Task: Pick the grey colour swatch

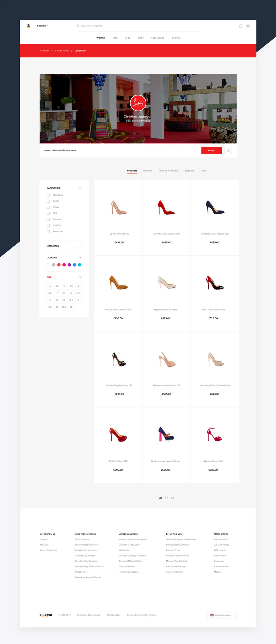Action: pos(53,265)
